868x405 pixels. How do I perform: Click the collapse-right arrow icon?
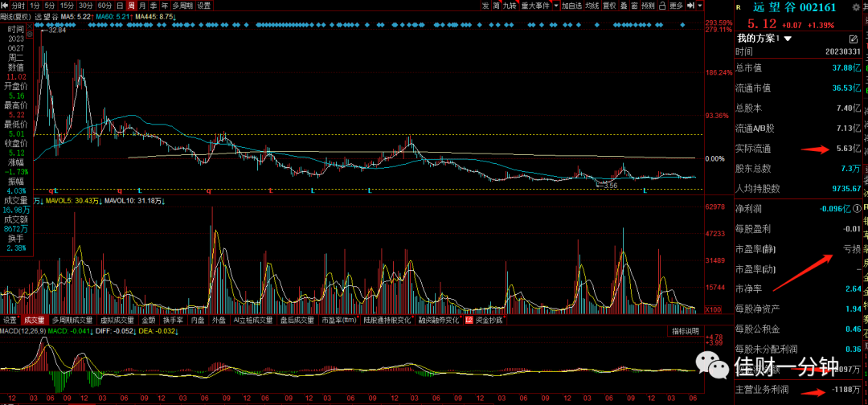(x=691, y=6)
